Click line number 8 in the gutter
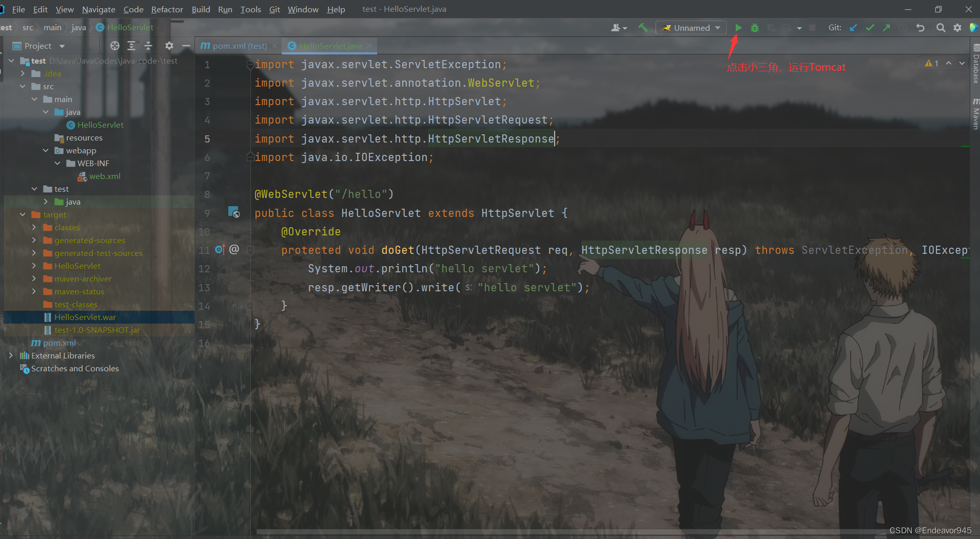 tap(207, 194)
